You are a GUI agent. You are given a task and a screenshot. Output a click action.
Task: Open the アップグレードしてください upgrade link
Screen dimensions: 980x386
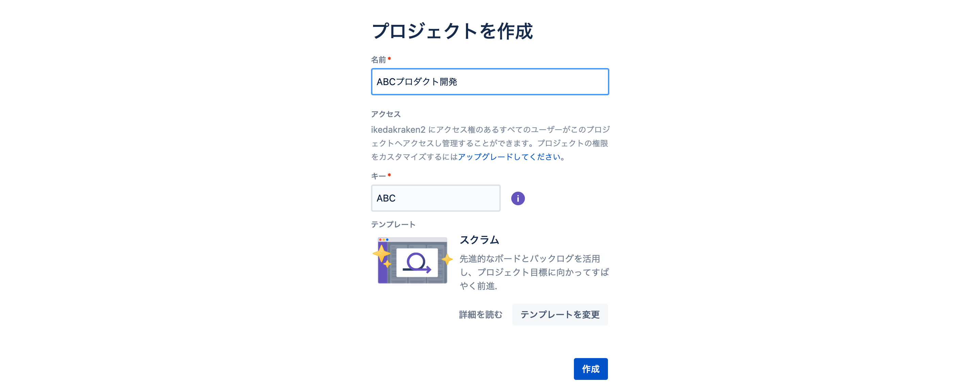tap(511, 158)
